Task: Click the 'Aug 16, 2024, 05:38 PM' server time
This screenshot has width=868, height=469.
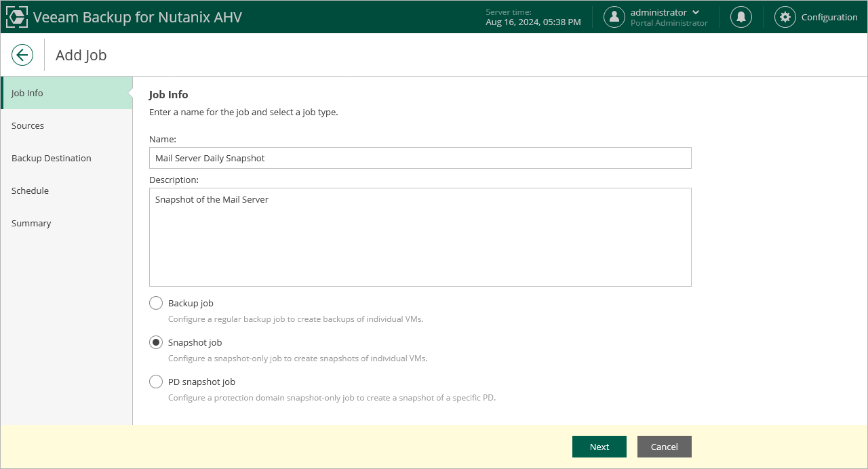Action: click(x=533, y=22)
